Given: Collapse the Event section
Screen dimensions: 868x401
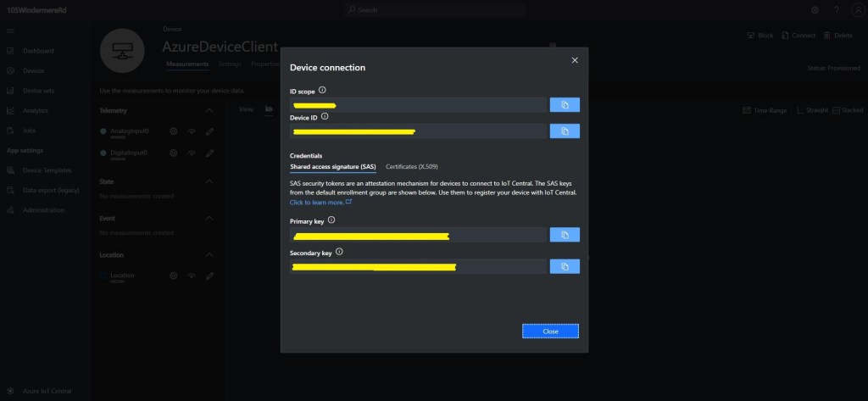Looking at the screenshot, I should point(209,217).
